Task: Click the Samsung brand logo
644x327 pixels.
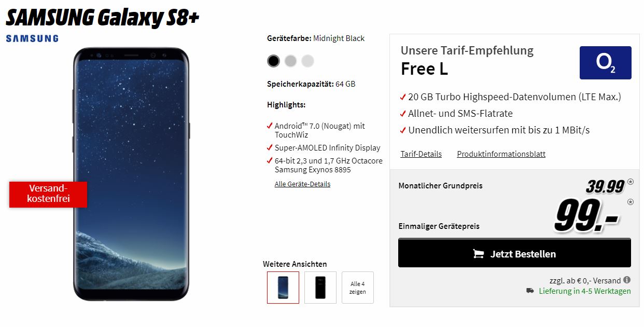Action: click(32, 38)
